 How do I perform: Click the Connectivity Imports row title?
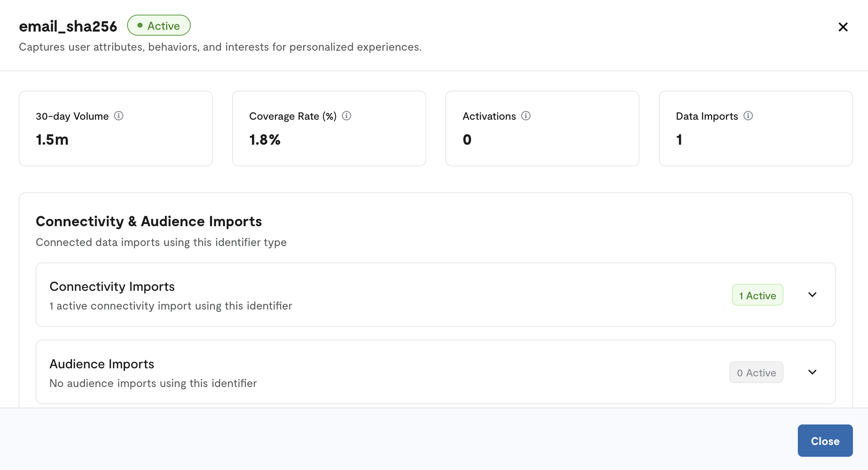112,287
